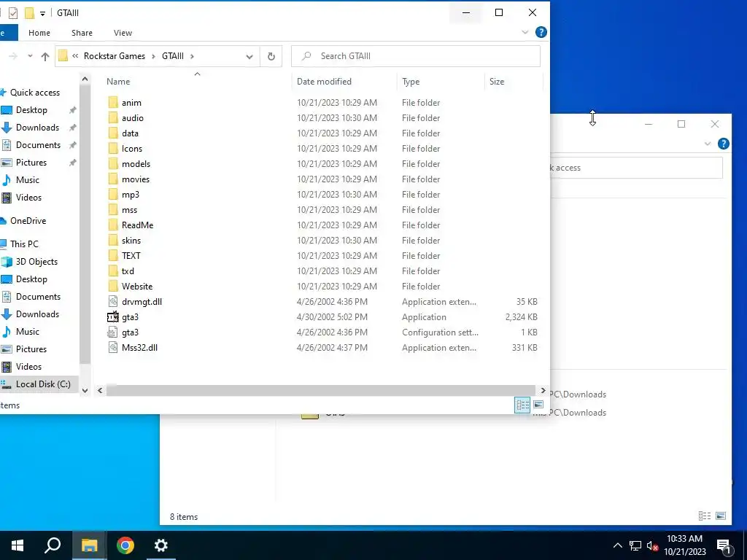Click the navigation pane scroll down arrow
Viewport: 747px width, 560px height.
click(85, 391)
